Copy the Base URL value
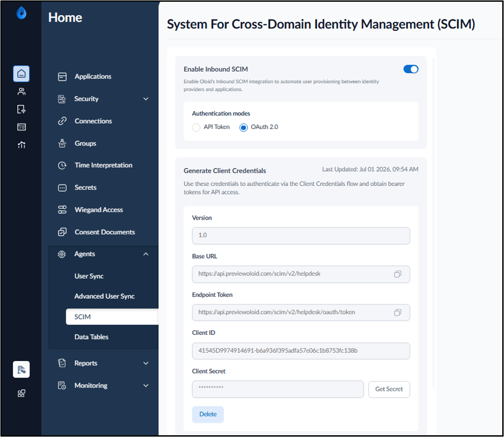Screen dimensions: 504x437 tap(397, 274)
